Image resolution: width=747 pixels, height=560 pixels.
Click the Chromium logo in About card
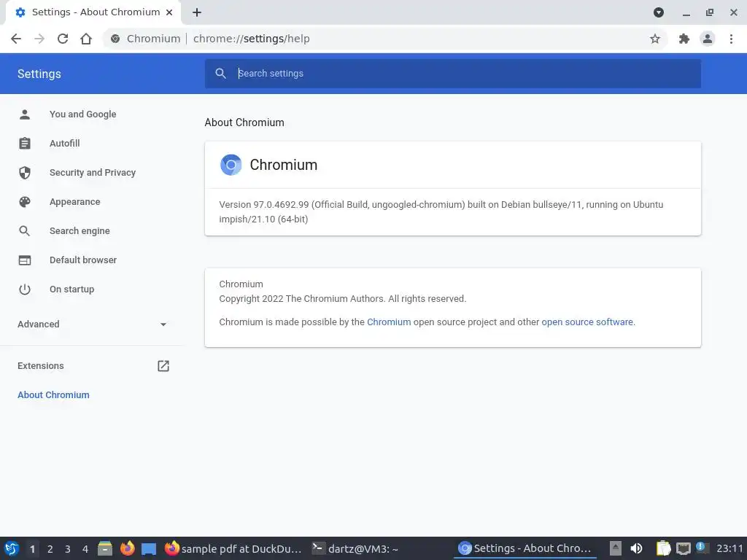(231, 165)
